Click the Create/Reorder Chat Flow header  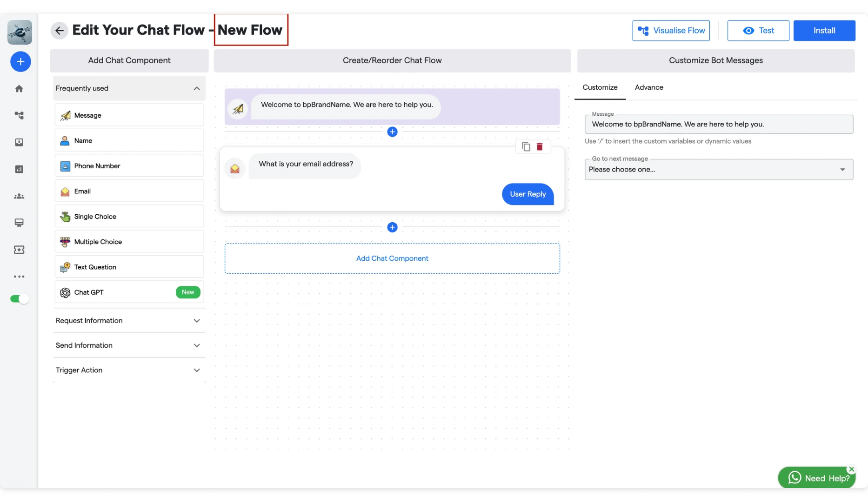392,60
